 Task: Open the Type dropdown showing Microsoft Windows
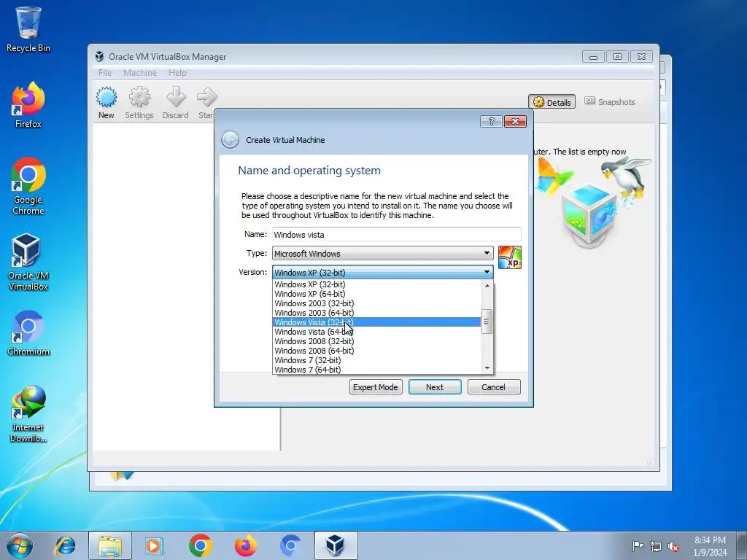(x=382, y=253)
